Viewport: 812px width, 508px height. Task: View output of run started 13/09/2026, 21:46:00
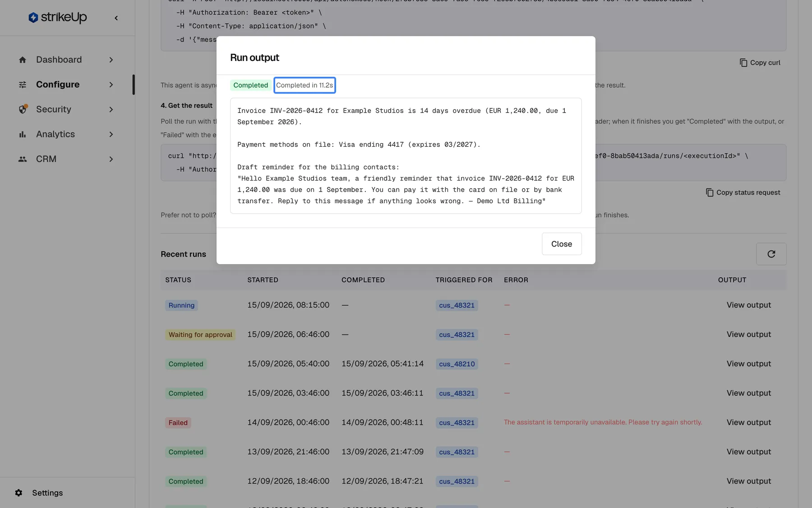click(748, 452)
